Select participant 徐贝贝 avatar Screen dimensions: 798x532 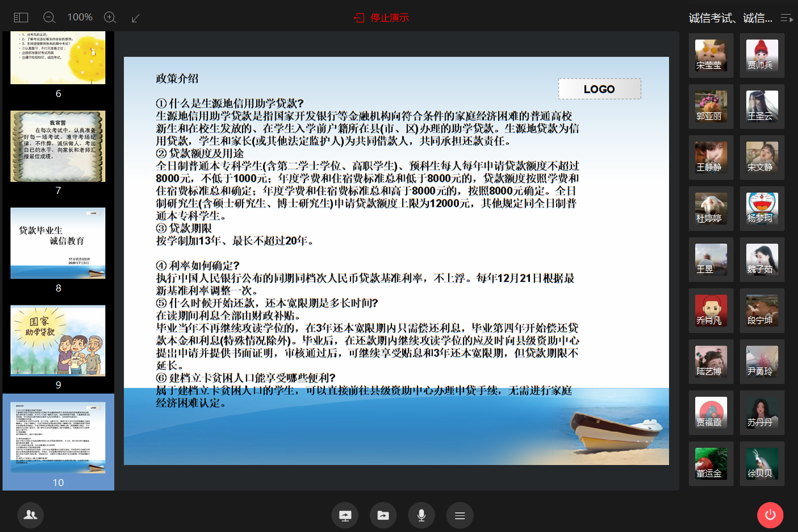coord(762,464)
